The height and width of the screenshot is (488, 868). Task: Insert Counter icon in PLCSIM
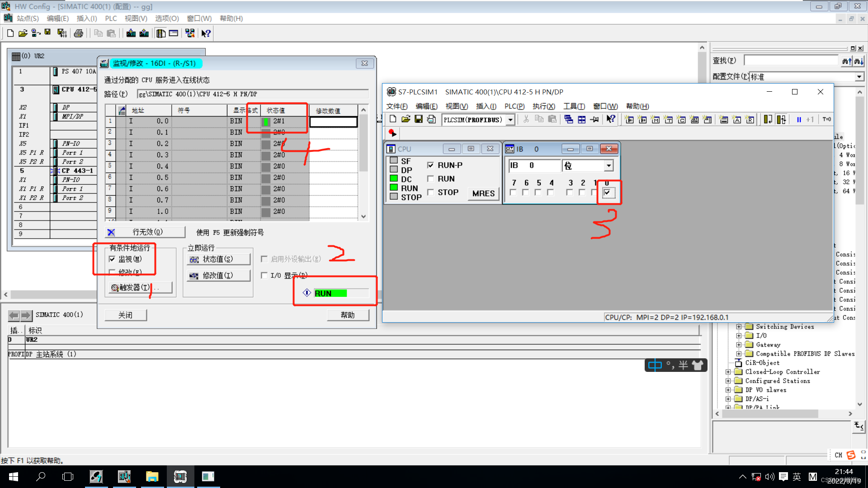coord(682,119)
